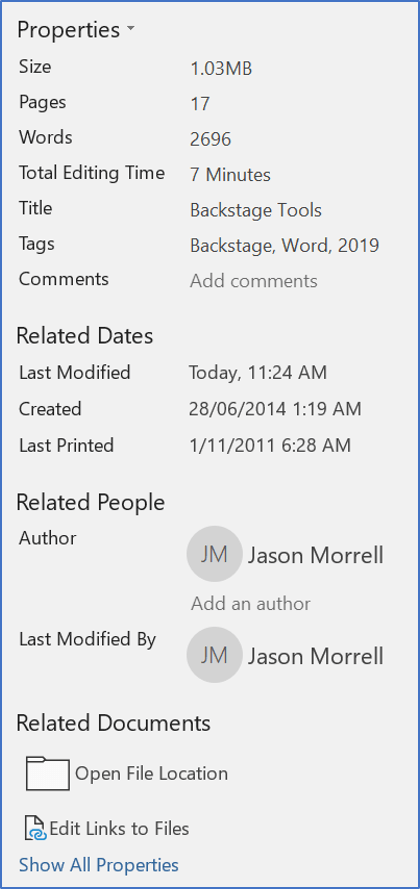This screenshot has width=420, height=889.
Task: Click the Author name Jason Morrell
Action: pyautogui.click(x=316, y=555)
